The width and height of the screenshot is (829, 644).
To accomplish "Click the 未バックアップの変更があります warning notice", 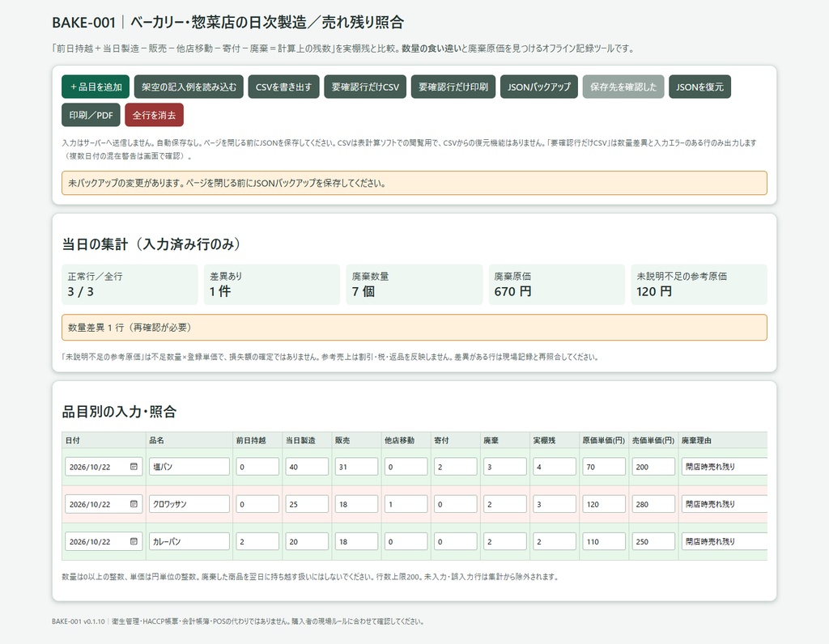I will pos(414,183).
